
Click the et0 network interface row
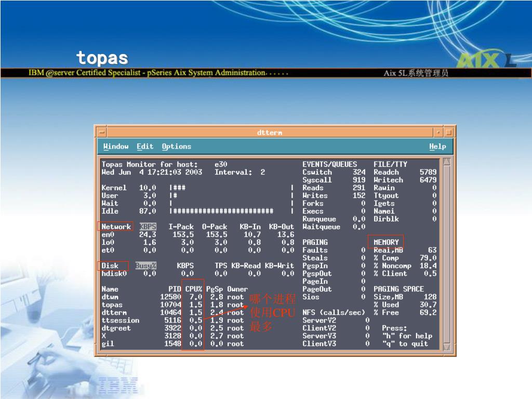(198, 250)
